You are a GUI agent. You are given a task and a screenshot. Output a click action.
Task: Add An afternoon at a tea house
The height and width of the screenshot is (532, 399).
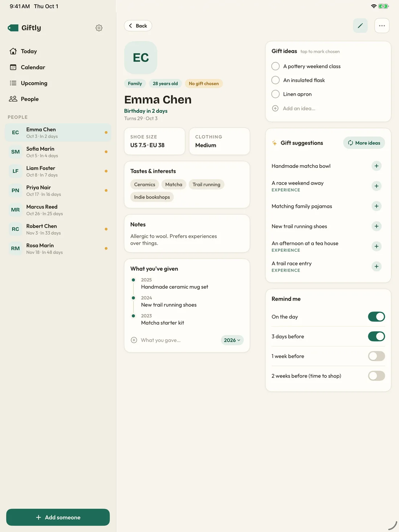coord(377,247)
